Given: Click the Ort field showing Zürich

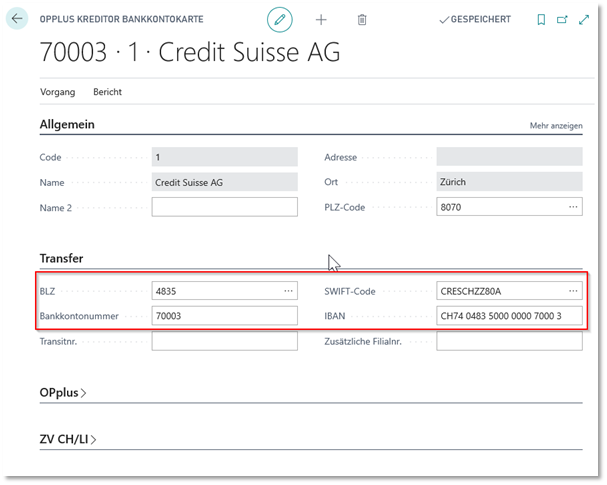Looking at the screenshot, I should (x=509, y=182).
